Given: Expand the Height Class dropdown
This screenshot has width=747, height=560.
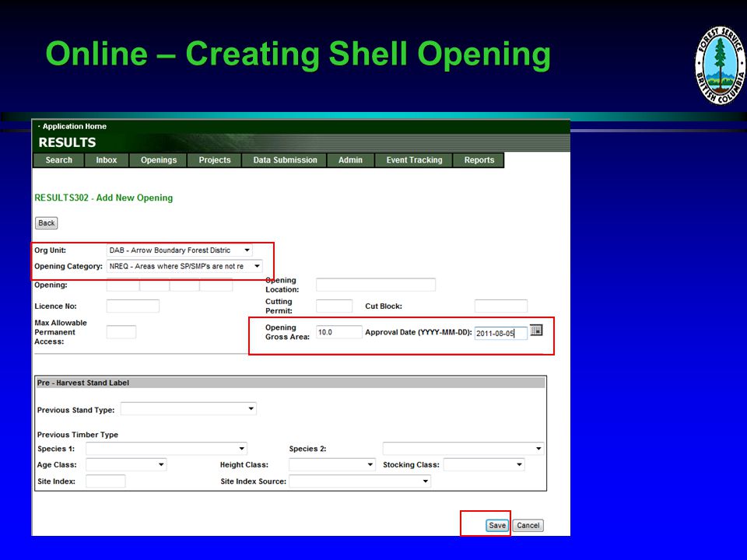Looking at the screenshot, I should (x=332, y=464).
